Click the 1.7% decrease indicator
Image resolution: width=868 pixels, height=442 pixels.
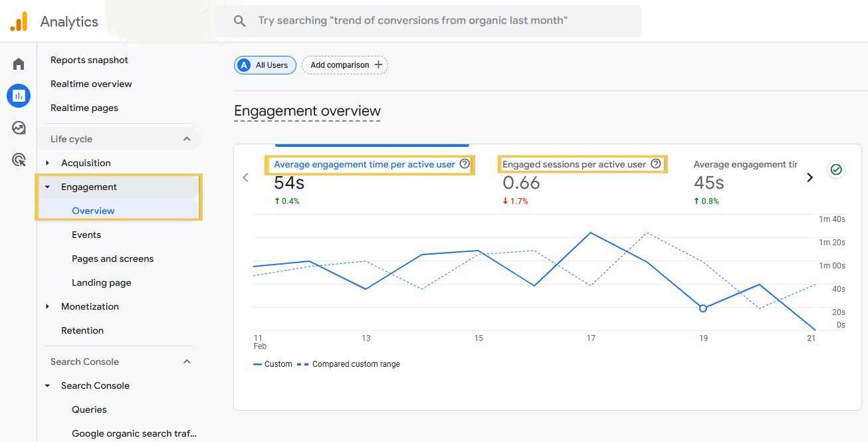click(515, 201)
